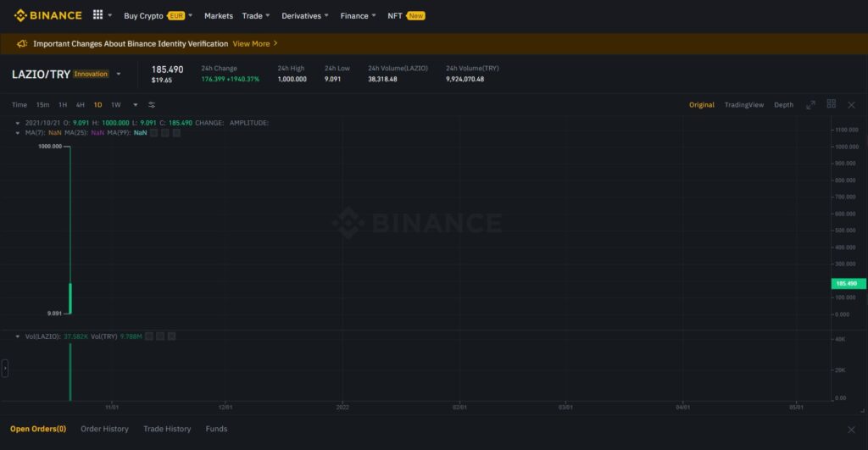Click the green daily candlestick
Screen dimensions: 868x450
pos(70,298)
